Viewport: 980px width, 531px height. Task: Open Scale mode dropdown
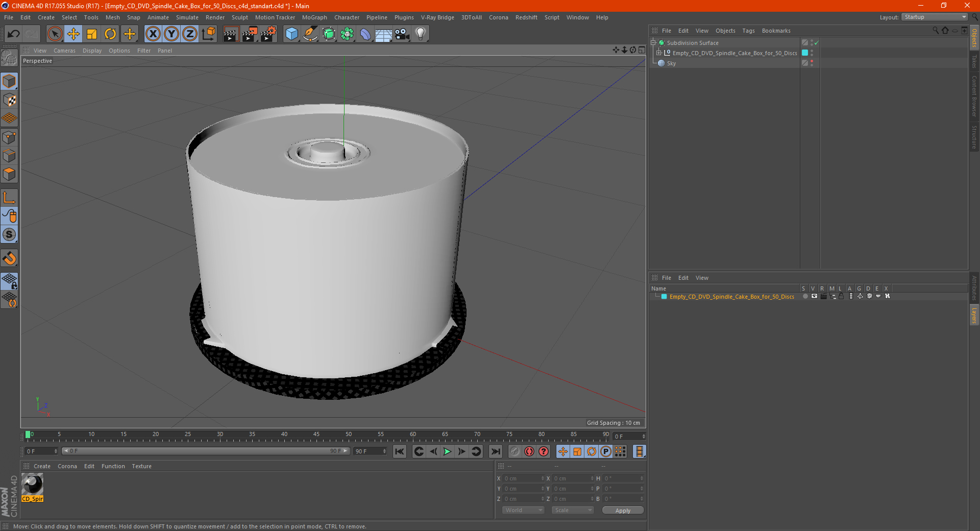573,510
